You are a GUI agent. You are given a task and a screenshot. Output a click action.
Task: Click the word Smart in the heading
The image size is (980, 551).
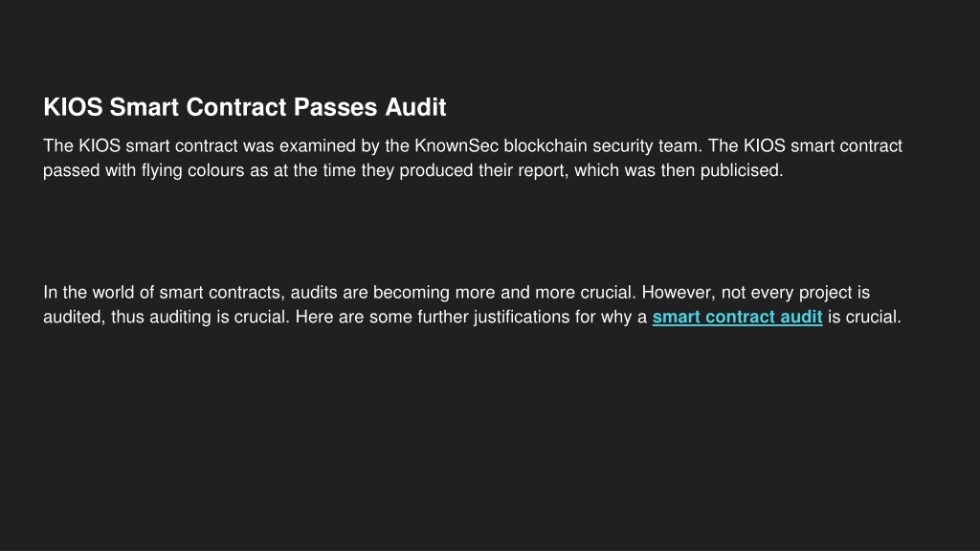(x=145, y=107)
